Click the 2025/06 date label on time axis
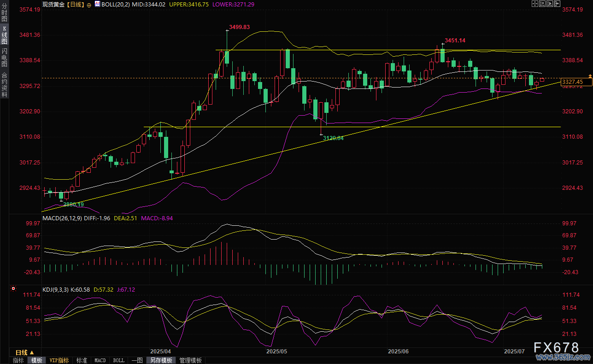Image resolution: width=593 pixels, height=364 pixels. 399,351
